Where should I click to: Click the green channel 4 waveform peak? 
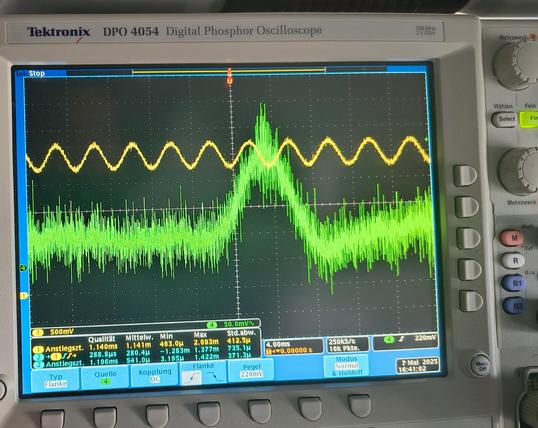[x=263, y=113]
